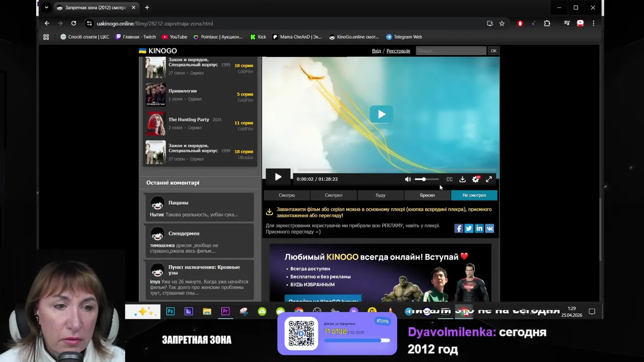The height and width of the screenshot is (362, 644).
Task: Open the tab search dropdown arrow
Action: point(46,8)
